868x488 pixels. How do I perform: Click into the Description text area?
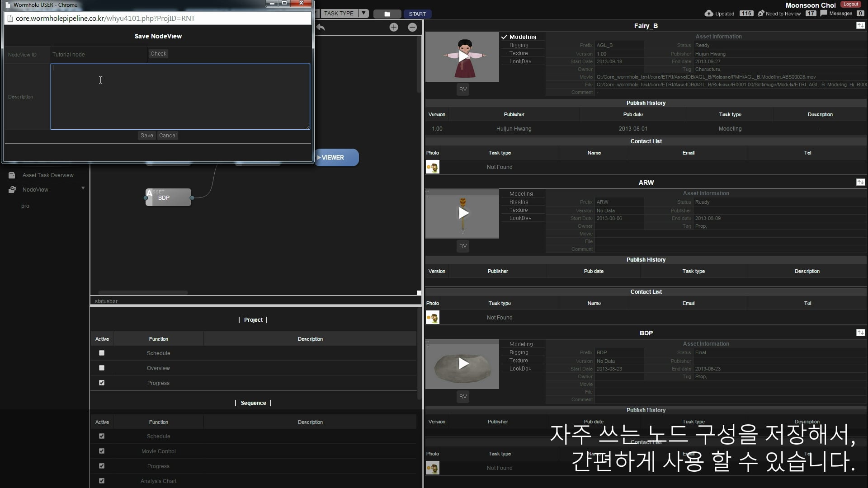pyautogui.click(x=180, y=97)
